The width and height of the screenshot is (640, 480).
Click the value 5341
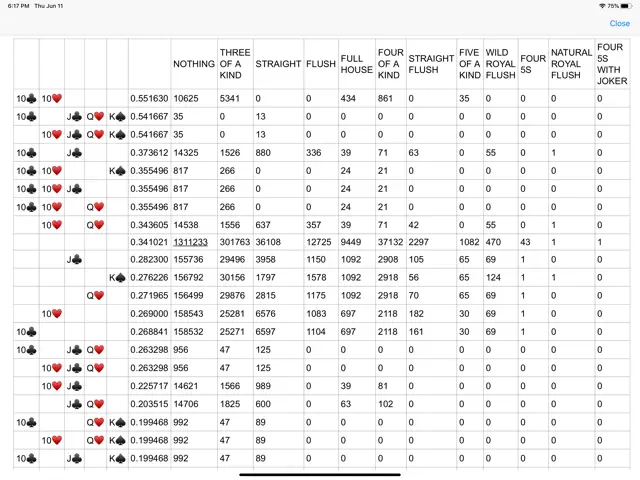(x=230, y=98)
